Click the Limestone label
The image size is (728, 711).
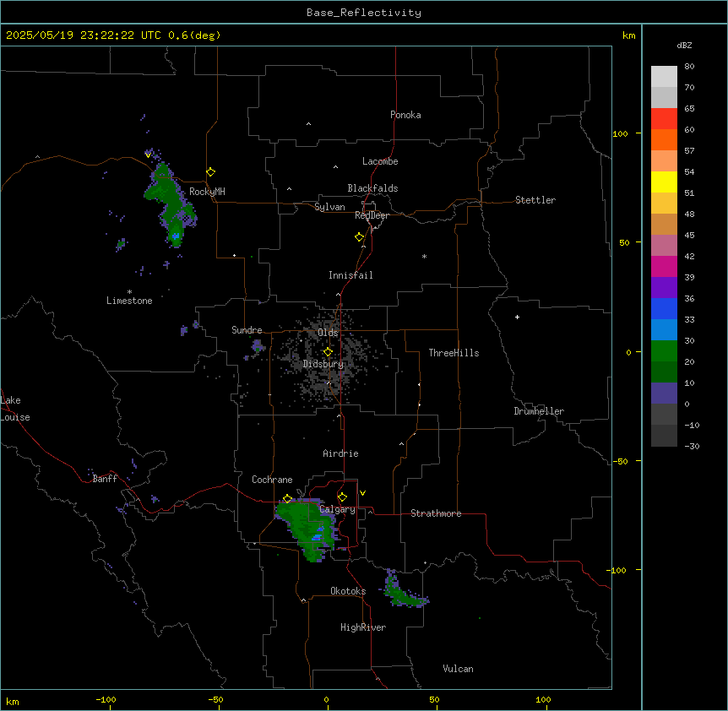point(129,301)
